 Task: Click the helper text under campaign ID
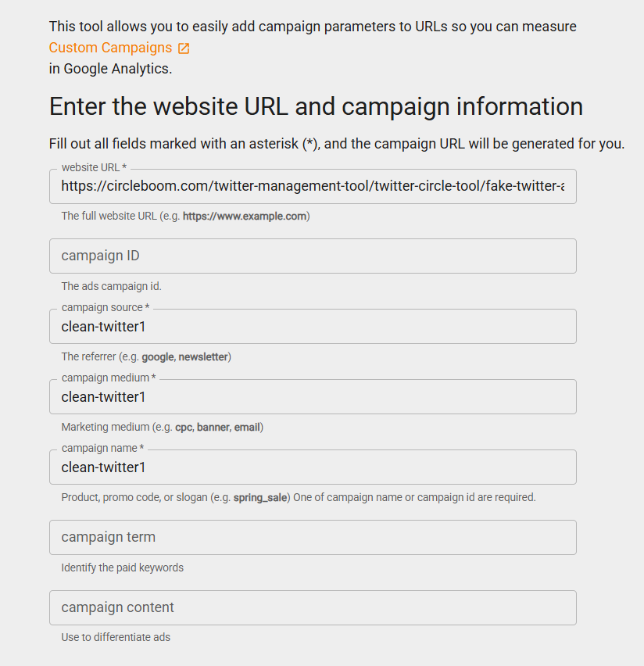pyautogui.click(x=111, y=286)
